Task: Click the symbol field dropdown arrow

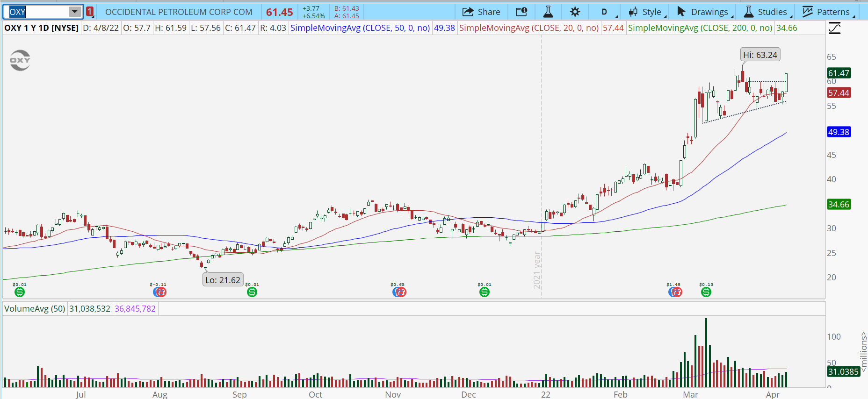Action: 75,12
